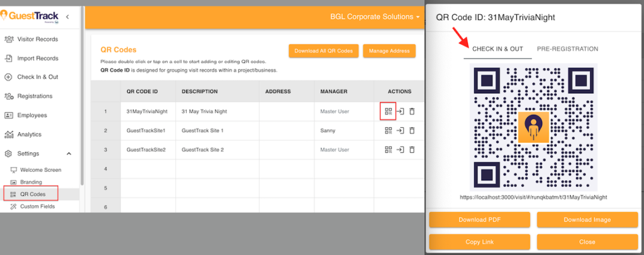Select the Check In & Out tab
644x255 pixels.
pyautogui.click(x=497, y=49)
